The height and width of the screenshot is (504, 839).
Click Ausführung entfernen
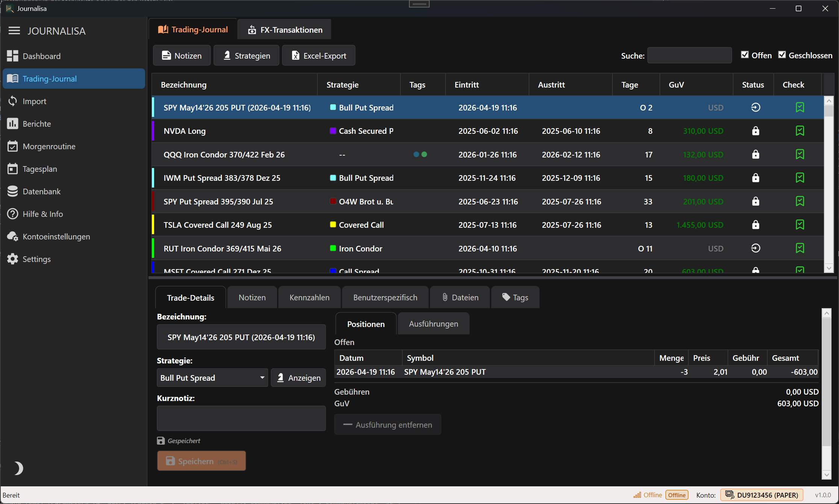[x=388, y=424]
